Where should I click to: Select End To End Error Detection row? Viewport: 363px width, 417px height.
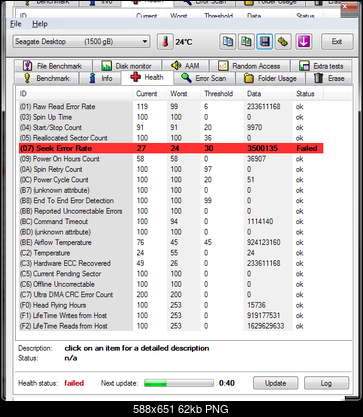point(171,200)
